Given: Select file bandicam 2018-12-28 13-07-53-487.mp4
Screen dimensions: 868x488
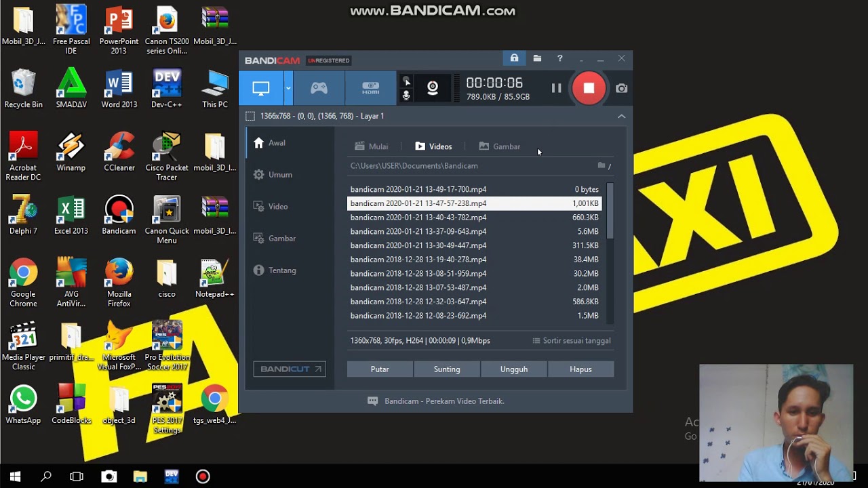Looking at the screenshot, I should (474, 287).
